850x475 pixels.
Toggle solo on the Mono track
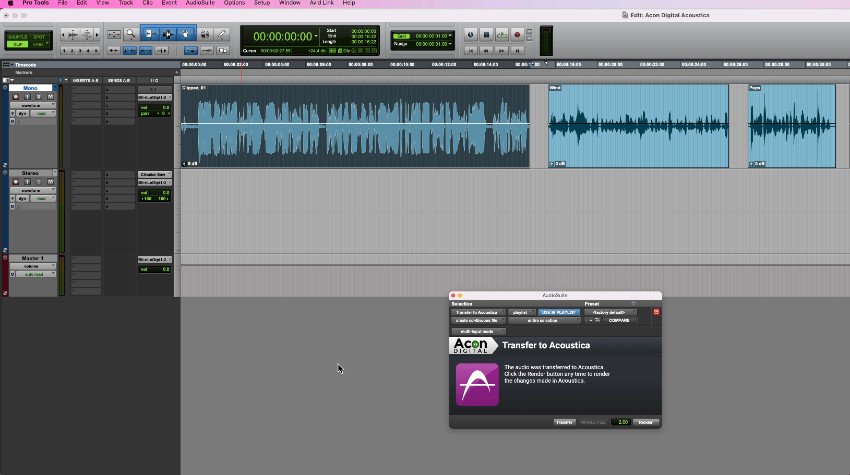(38, 97)
